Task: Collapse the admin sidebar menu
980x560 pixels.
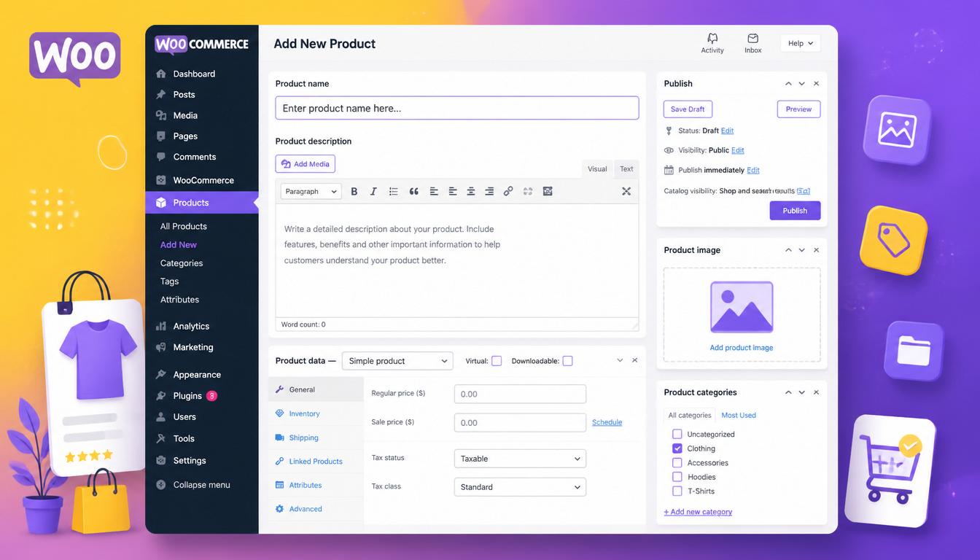Action: [202, 484]
